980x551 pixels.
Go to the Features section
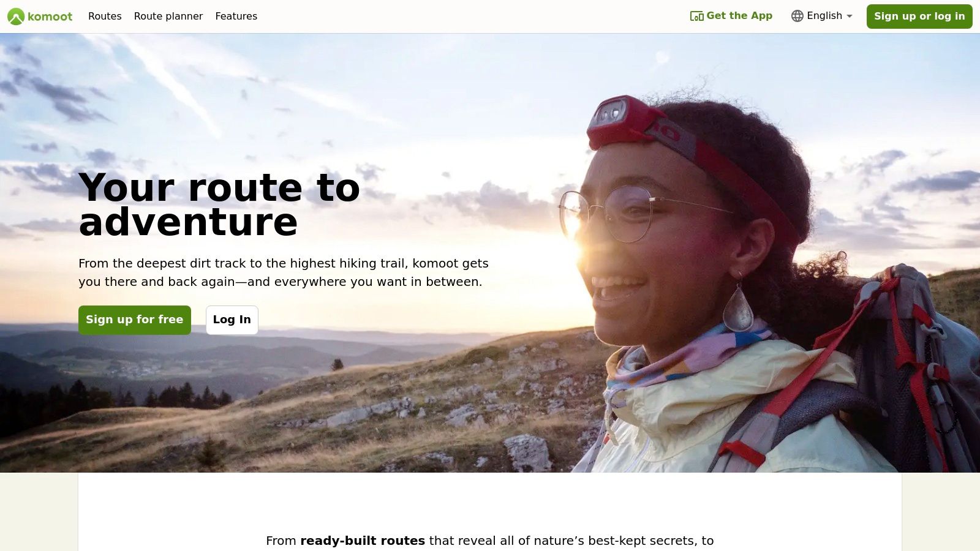coord(236,17)
